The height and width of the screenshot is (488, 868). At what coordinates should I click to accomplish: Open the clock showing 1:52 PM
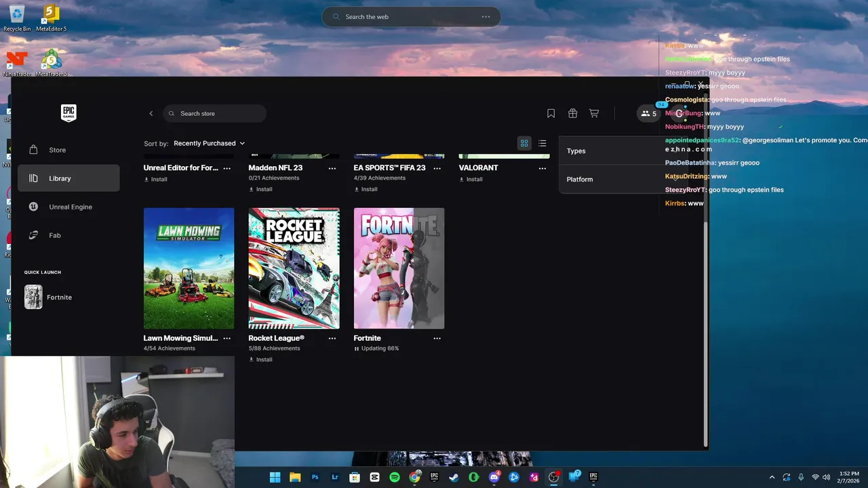(849, 477)
